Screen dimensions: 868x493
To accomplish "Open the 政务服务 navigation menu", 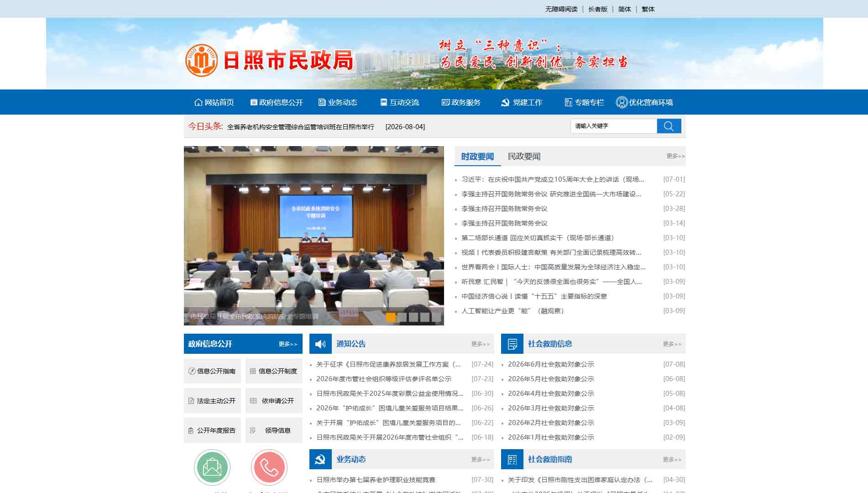I will click(461, 102).
